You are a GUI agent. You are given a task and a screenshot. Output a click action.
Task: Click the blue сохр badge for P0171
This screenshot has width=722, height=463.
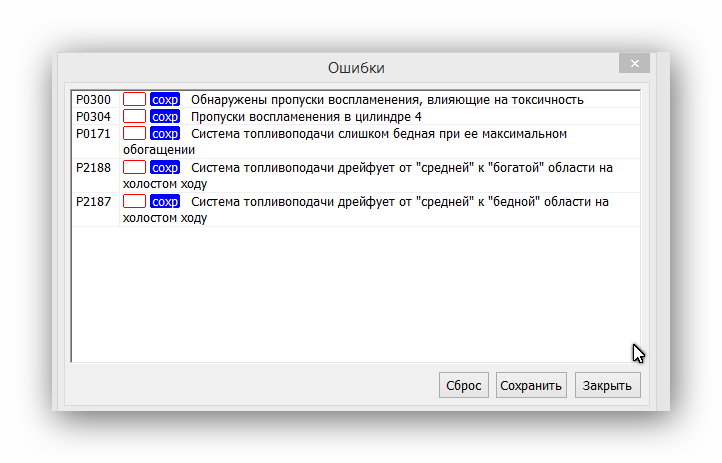[x=165, y=133]
